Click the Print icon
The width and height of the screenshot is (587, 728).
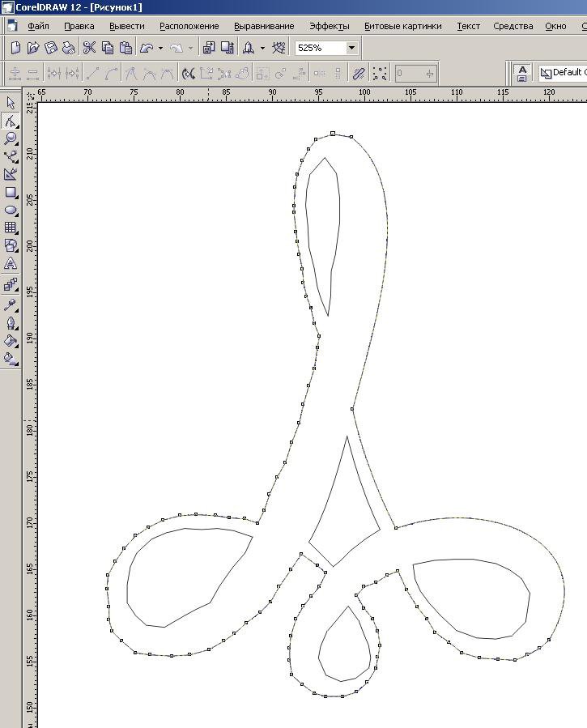[x=69, y=48]
